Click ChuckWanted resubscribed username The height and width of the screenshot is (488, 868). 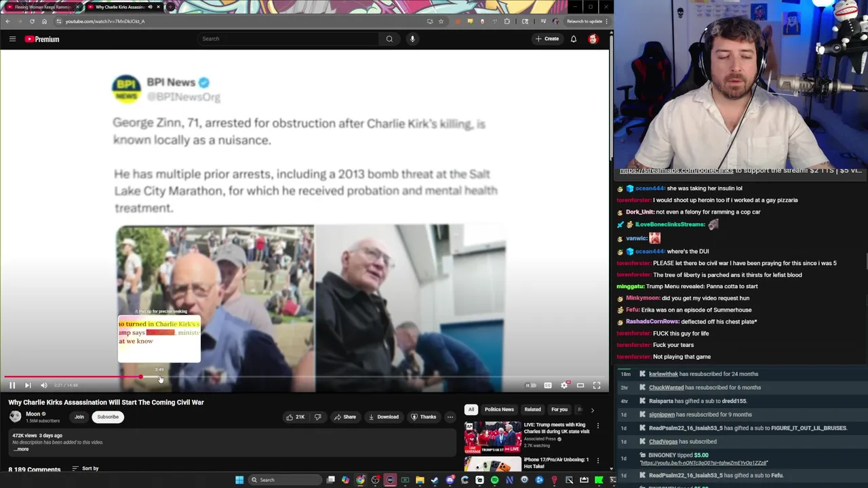[666, 388]
